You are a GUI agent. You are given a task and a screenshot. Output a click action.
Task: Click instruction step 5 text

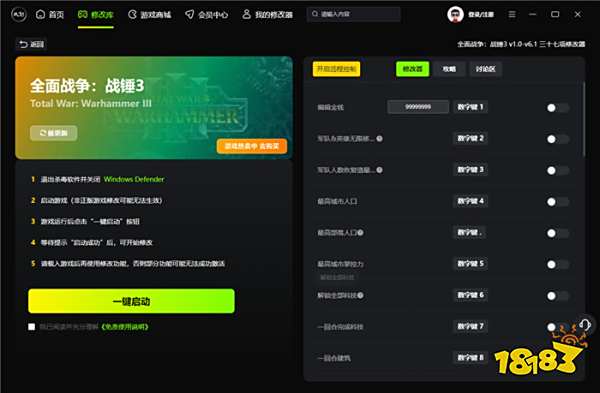[133, 264]
